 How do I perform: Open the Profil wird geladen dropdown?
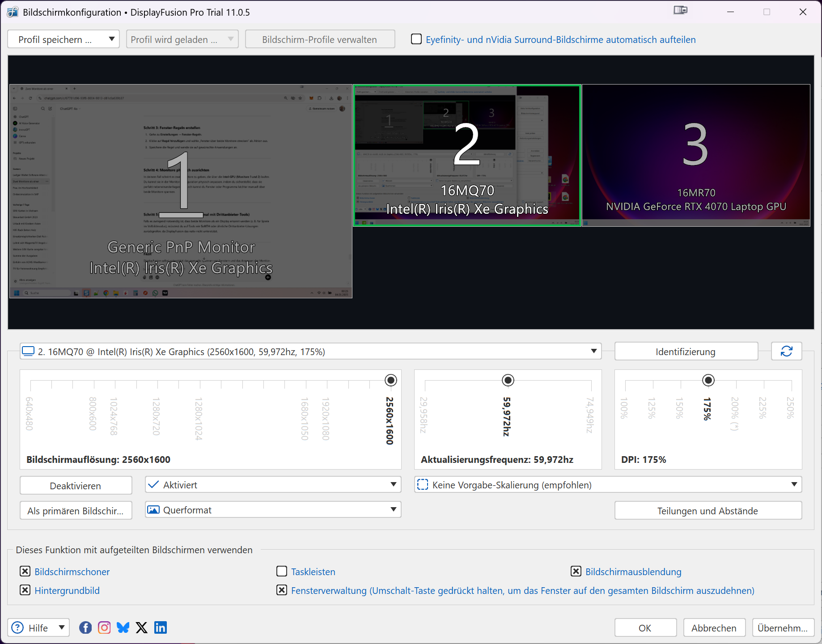[182, 39]
